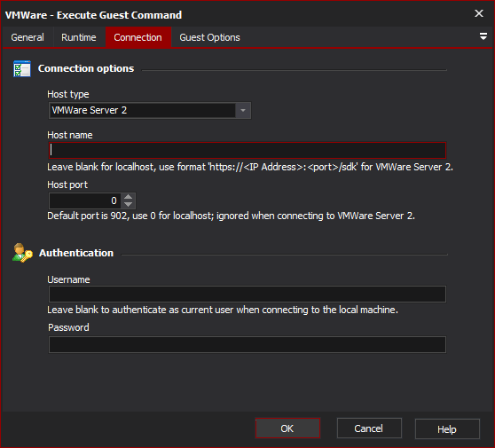Expand the Host type dropdown arrow

pyautogui.click(x=243, y=111)
